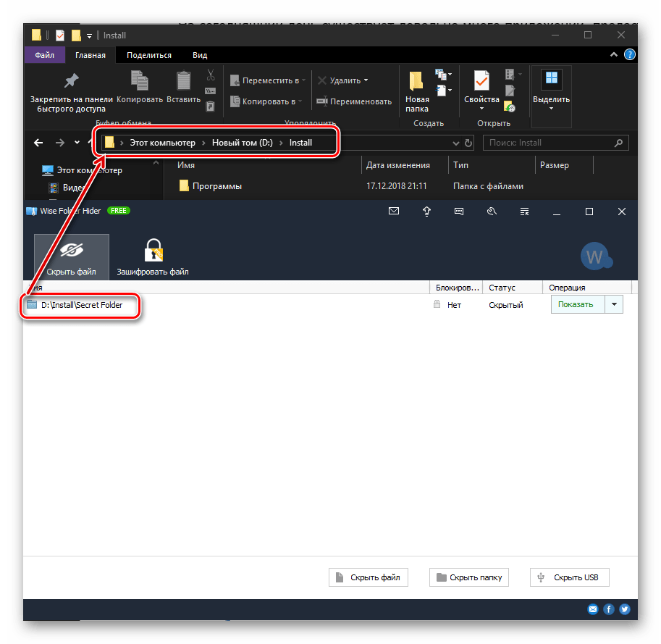Switch to the Поделиться ribbon tab
661x644 pixels.
[149, 55]
